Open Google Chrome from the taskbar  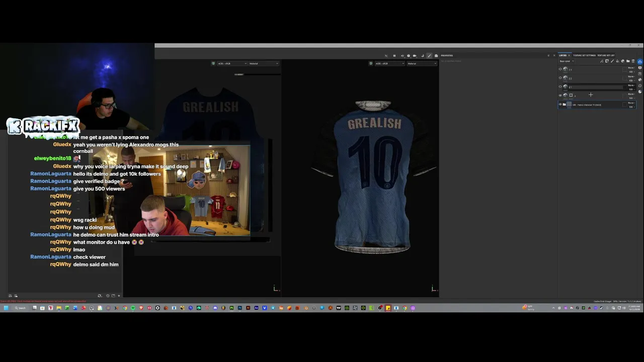point(125,308)
